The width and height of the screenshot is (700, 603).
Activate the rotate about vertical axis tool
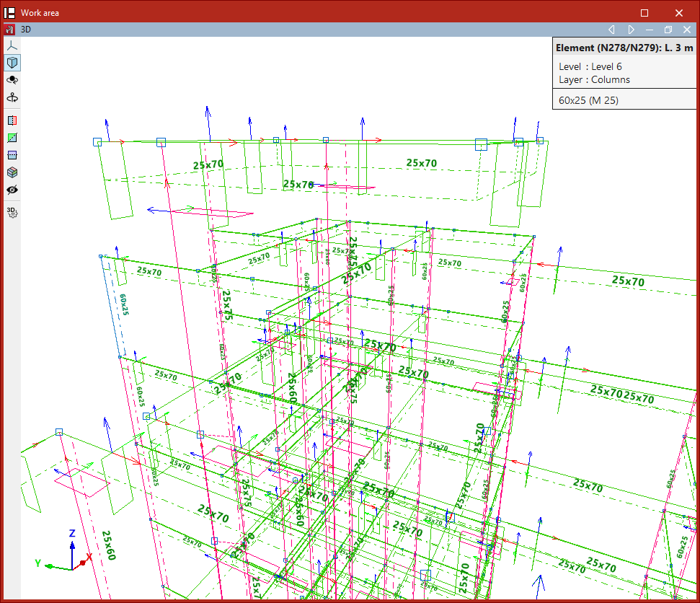12,97
